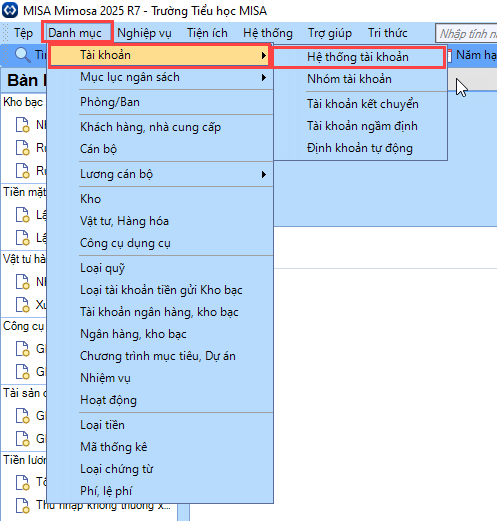
Task: Select Loại tiền entry
Action: click(x=159, y=425)
